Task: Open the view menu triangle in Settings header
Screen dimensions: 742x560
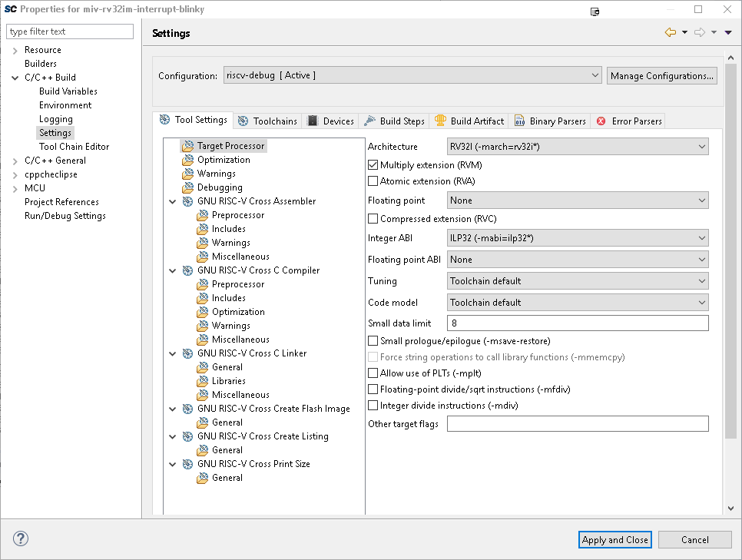Action: click(x=728, y=33)
